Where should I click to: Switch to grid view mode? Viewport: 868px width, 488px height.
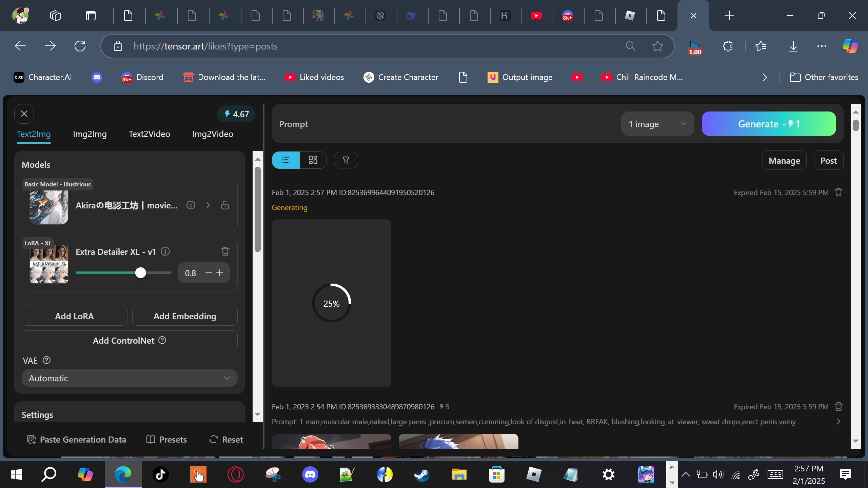coord(313,160)
